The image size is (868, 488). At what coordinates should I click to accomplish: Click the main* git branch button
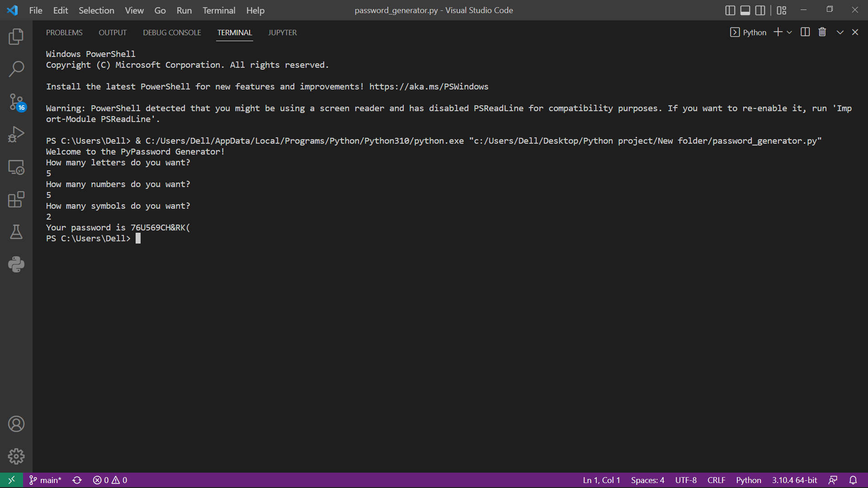(x=45, y=480)
